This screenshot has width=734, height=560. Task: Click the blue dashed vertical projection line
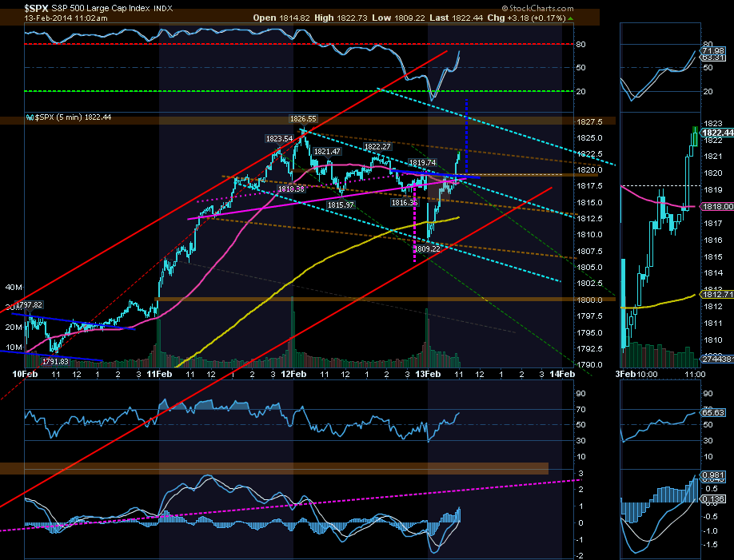[466, 136]
